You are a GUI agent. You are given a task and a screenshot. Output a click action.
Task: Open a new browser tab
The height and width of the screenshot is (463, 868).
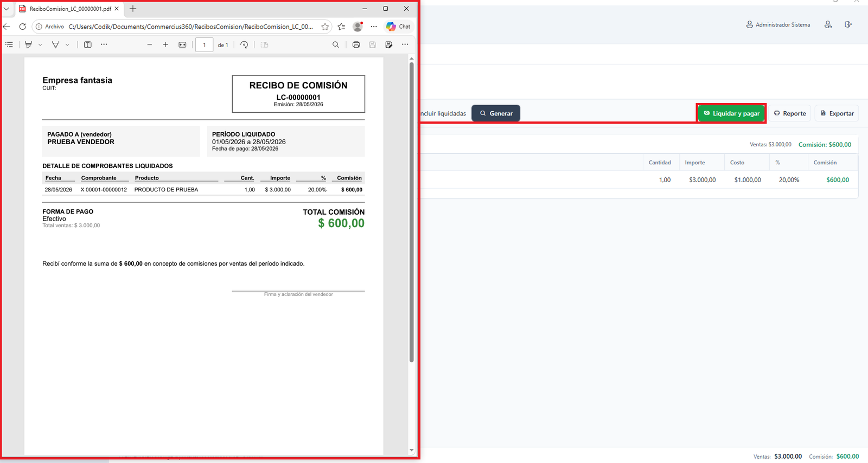133,9
